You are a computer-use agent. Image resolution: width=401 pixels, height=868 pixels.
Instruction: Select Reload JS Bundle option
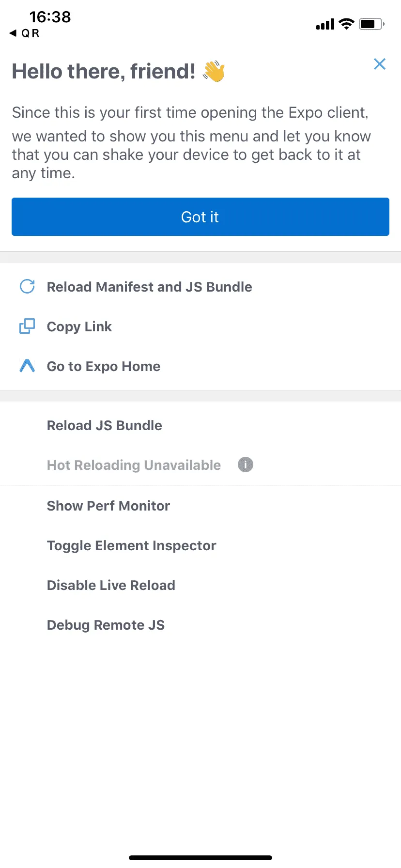(105, 425)
